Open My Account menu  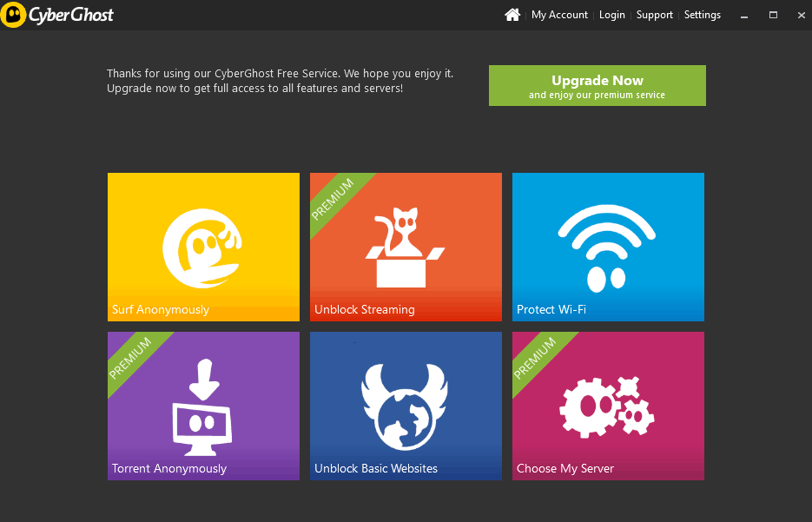559,15
